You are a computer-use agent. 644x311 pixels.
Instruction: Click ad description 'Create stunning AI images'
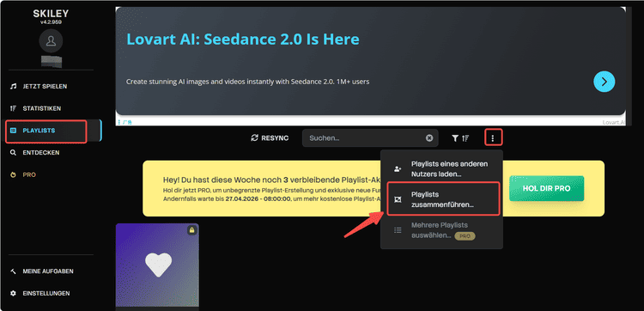tap(247, 82)
